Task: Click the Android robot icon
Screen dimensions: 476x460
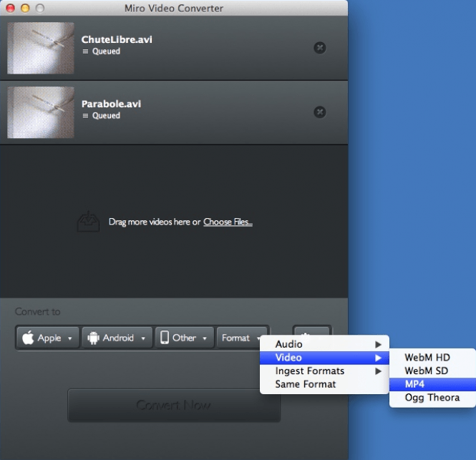Action: click(x=94, y=338)
